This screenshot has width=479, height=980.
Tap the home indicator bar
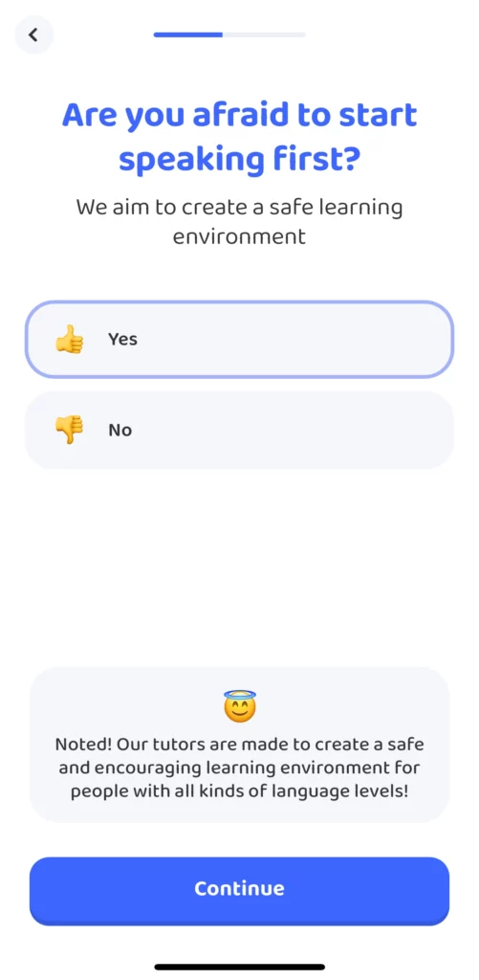pos(239,967)
